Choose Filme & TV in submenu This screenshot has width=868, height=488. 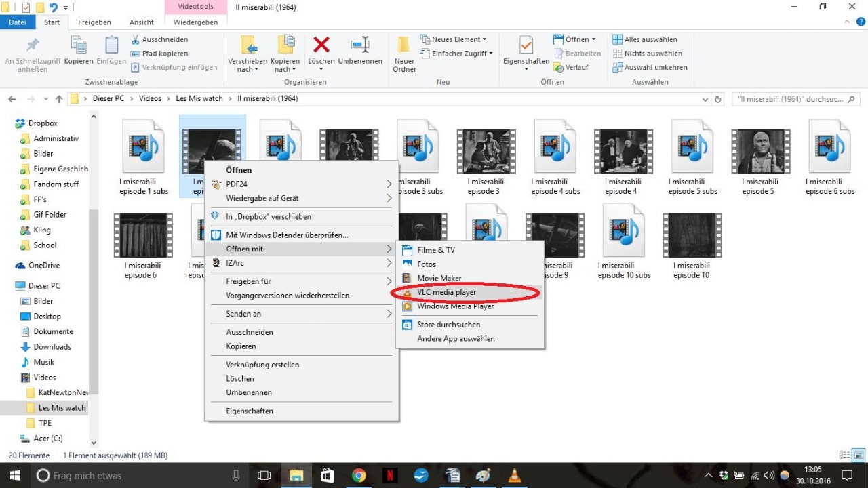click(469, 250)
